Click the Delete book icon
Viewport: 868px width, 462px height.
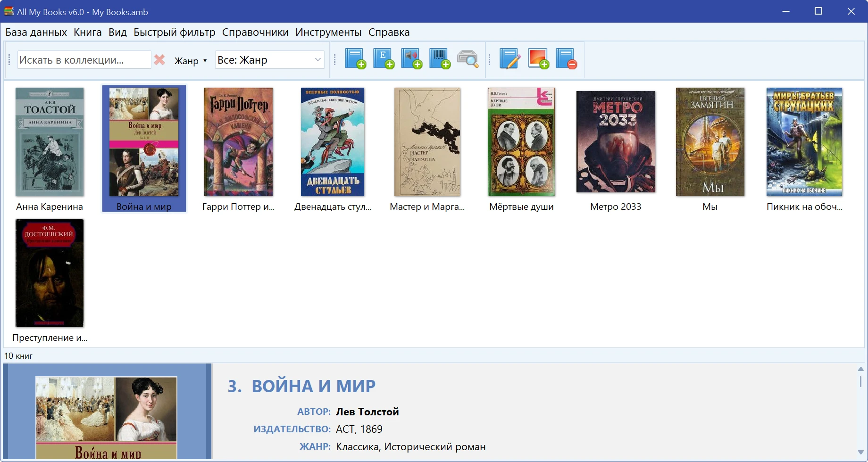point(566,59)
